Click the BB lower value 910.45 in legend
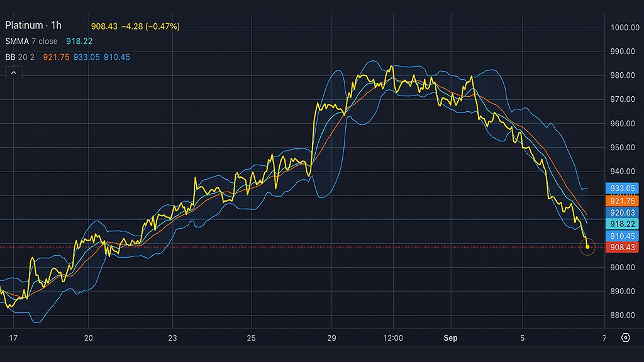Image resolution: width=644 pixels, height=362 pixels. (116, 57)
